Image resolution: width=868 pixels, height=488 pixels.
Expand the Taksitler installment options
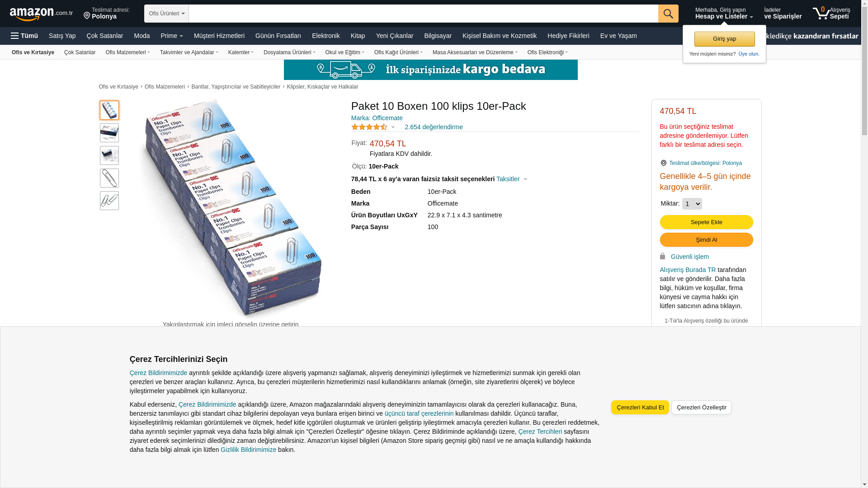coord(512,179)
